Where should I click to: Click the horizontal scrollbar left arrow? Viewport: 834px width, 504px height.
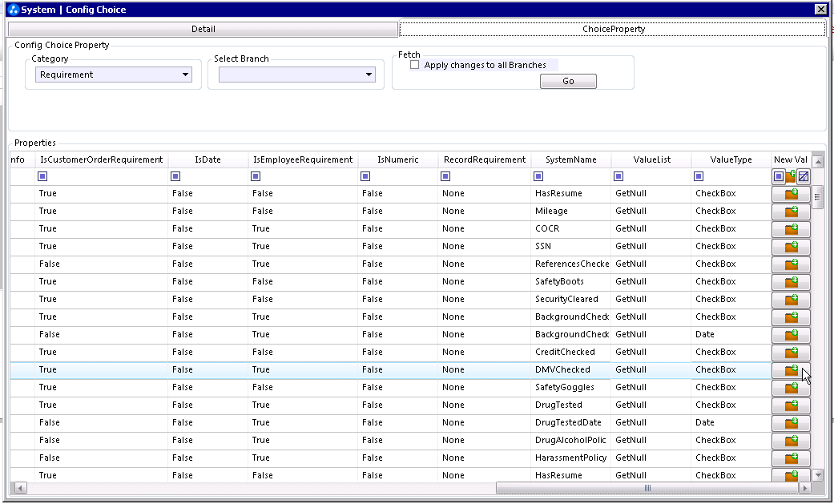(x=20, y=488)
